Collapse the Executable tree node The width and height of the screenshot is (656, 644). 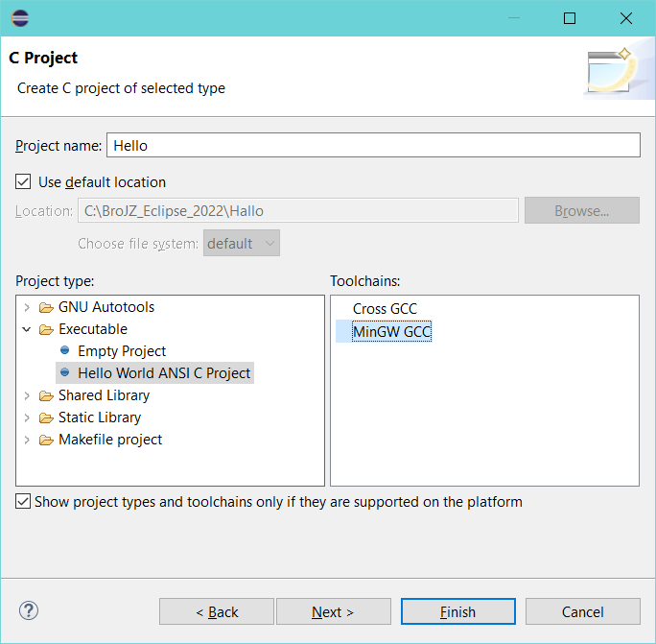click(x=27, y=329)
